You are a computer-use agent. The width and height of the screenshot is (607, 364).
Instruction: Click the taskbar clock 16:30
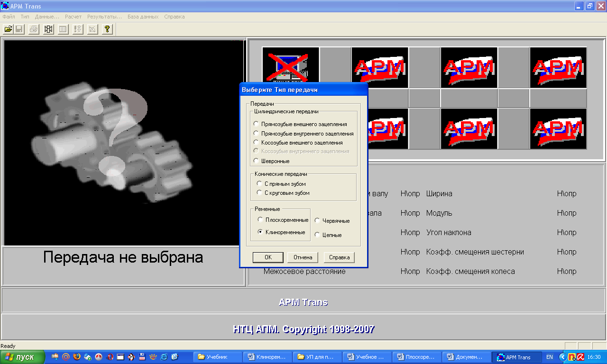click(x=594, y=357)
